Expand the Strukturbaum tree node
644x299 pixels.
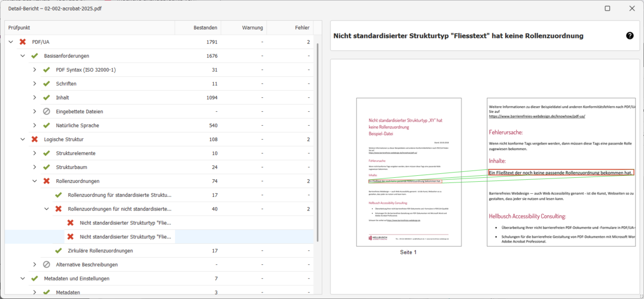click(x=35, y=167)
